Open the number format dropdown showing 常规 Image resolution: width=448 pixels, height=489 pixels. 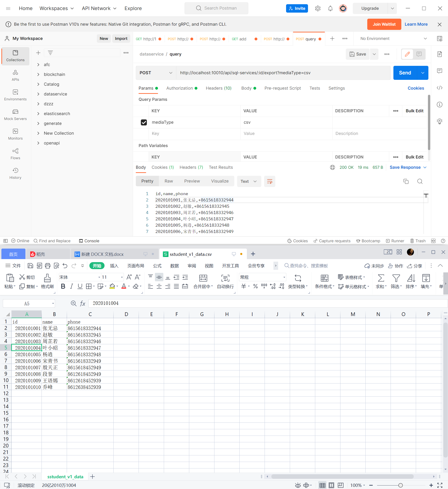pyautogui.click(x=284, y=277)
